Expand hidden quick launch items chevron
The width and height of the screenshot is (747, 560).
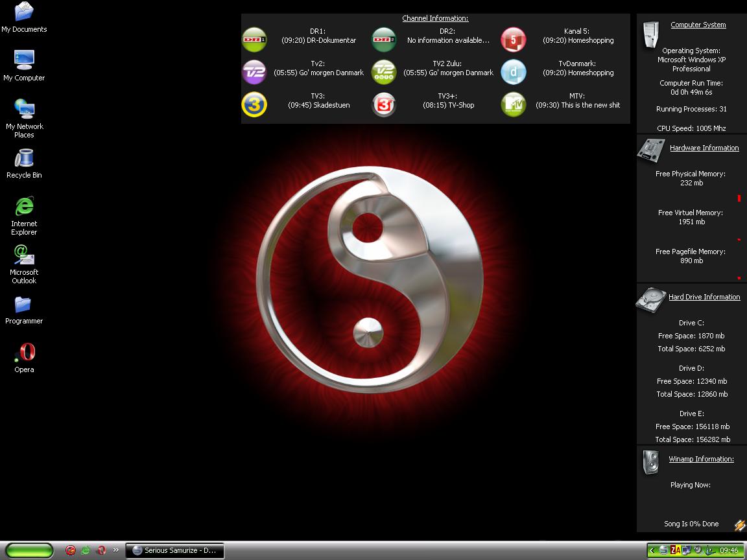click(116, 550)
